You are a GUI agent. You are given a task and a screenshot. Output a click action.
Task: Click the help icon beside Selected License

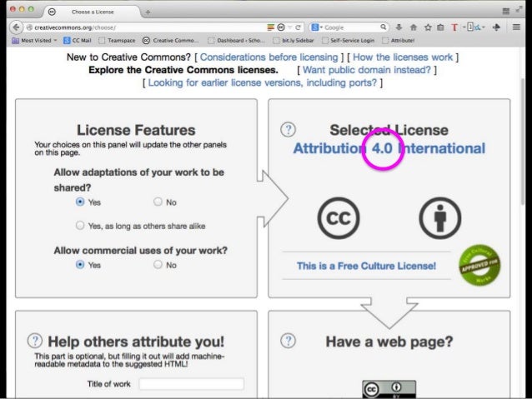[288, 129]
